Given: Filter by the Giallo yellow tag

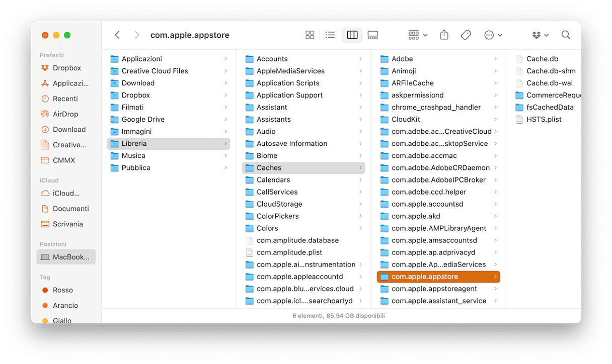Looking at the screenshot, I should (66, 320).
